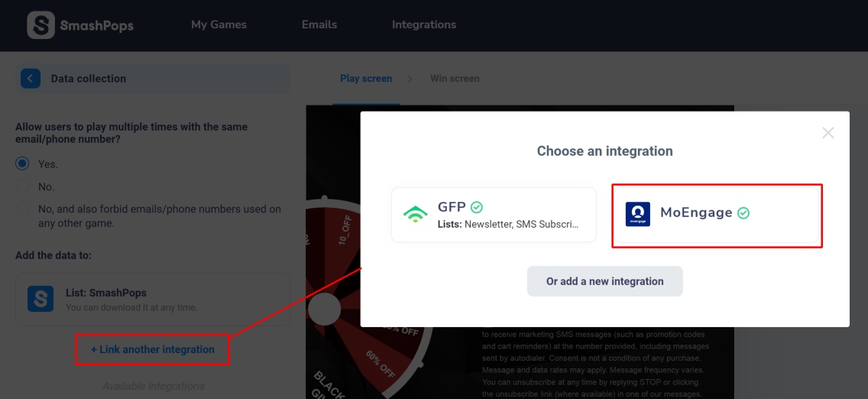This screenshot has width=868, height=399.
Task: Open Emails menu item
Action: click(x=319, y=25)
